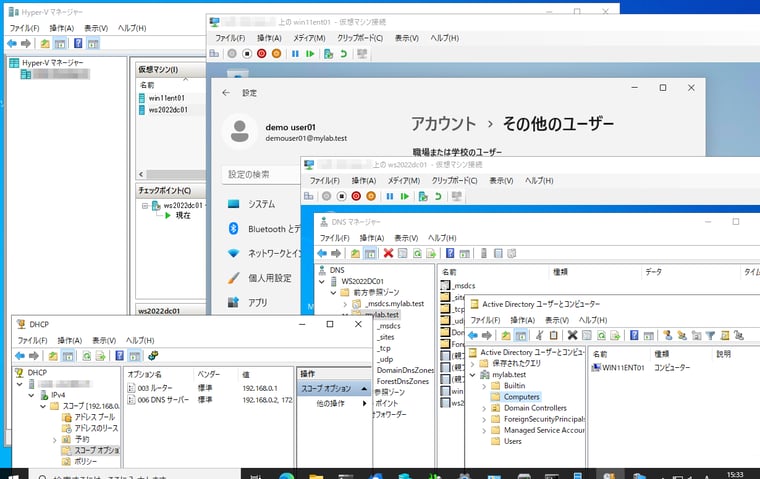This screenshot has height=479, width=760.
Task: Click help icon in DNS Manager toolbar
Action: [x=450, y=253]
